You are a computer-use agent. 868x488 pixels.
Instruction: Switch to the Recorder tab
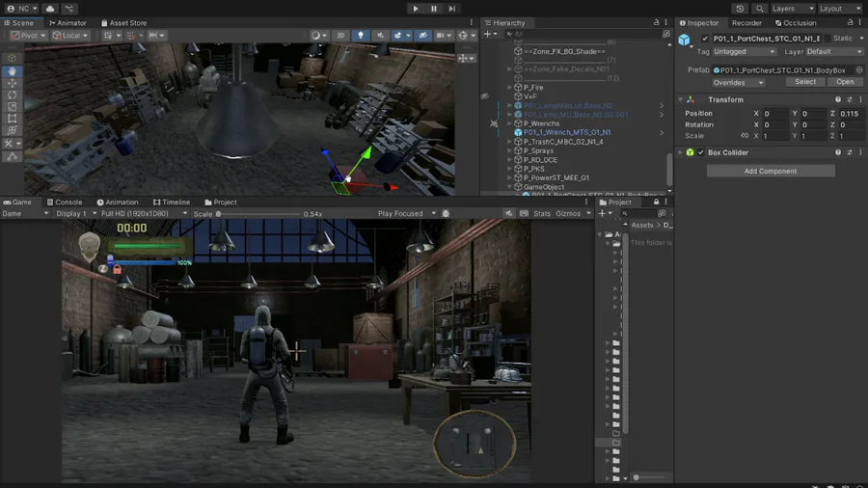[746, 23]
